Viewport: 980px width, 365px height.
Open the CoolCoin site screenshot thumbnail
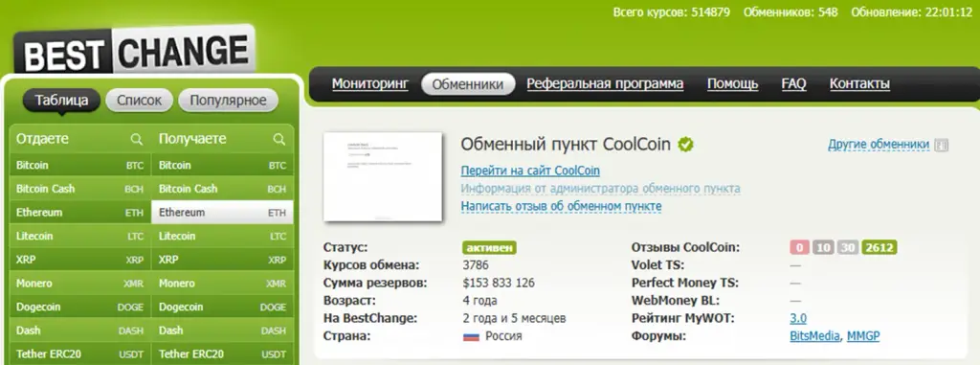pyautogui.click(x=383, y=176)
